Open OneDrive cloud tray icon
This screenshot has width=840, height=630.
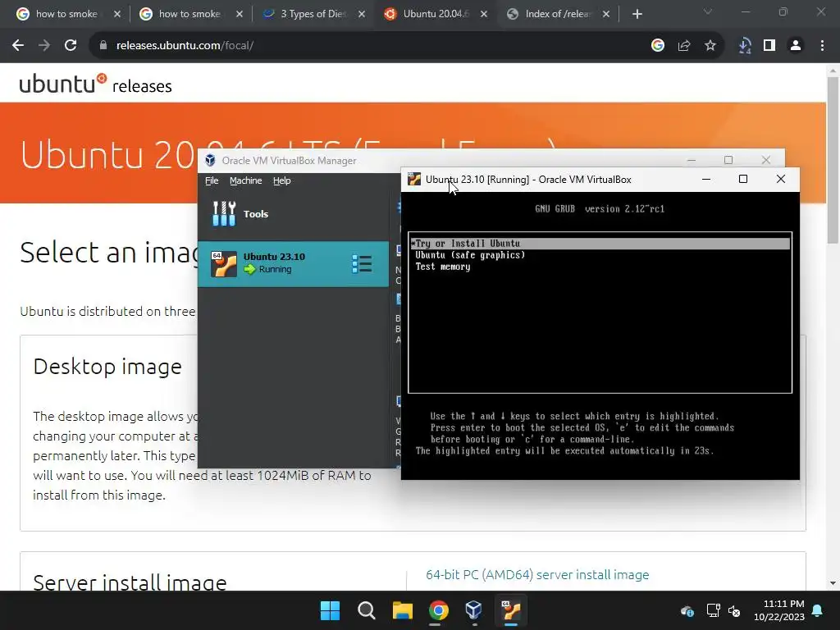[687, 610]
